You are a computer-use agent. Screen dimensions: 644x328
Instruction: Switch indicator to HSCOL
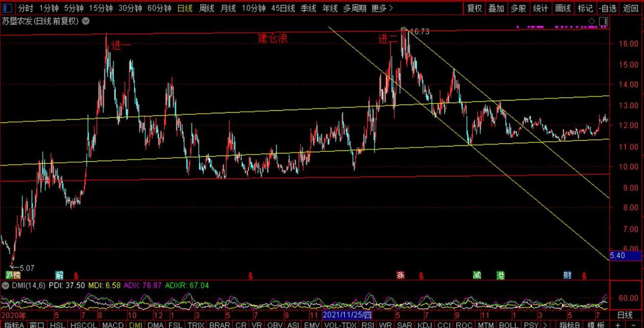point(84,325)
